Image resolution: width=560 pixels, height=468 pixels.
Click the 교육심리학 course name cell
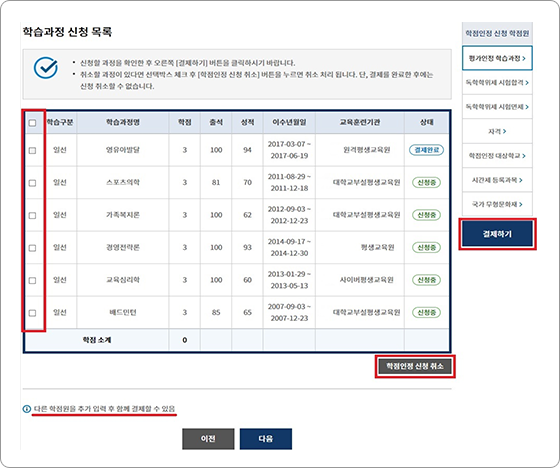coord(123,280)
